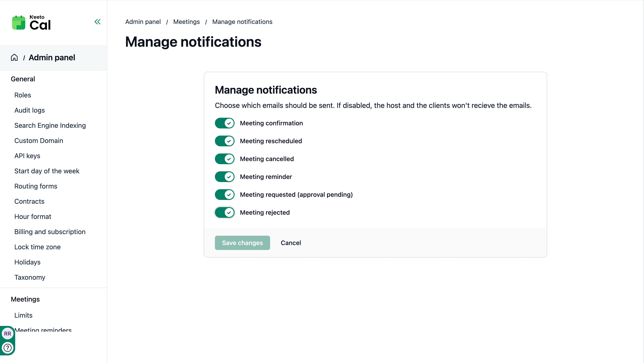Click the home icon in sidebar
This screenshot has width=644, height=363.
[x=14, y=57]
